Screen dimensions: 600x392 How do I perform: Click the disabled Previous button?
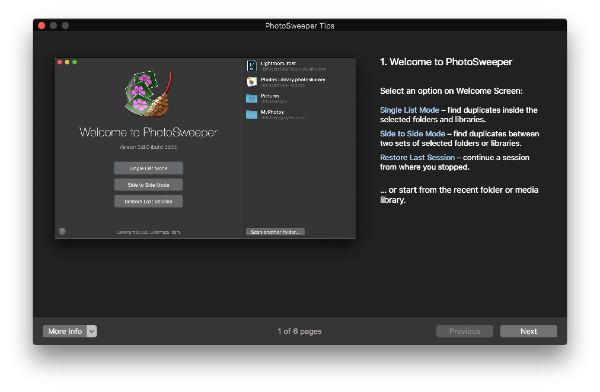[465, 331]
